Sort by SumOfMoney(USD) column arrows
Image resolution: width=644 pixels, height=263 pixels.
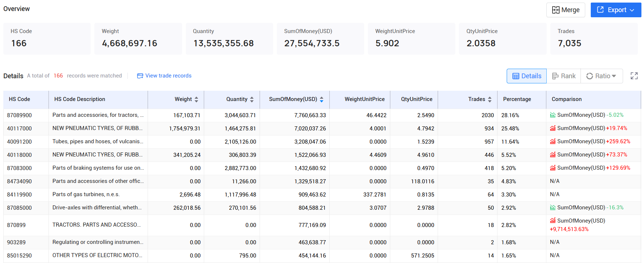321,100
